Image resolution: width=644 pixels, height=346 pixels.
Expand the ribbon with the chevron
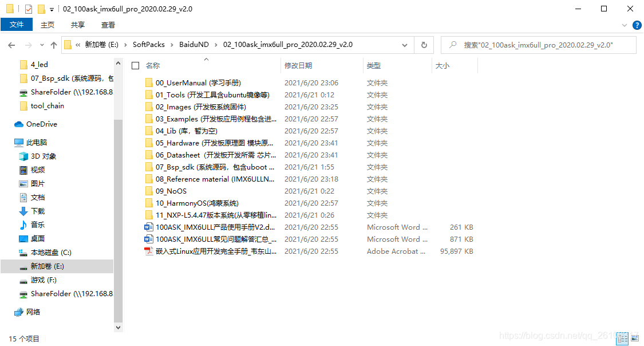[625, 25]
